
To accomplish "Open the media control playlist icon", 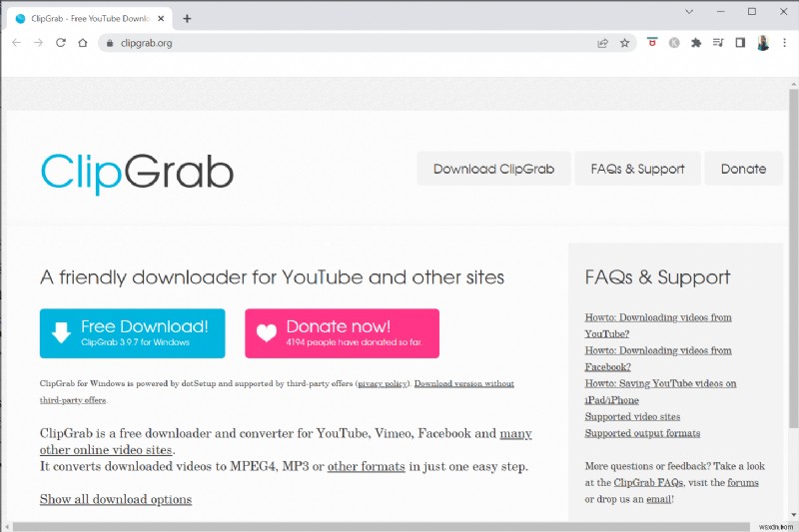I will (718, 43).
